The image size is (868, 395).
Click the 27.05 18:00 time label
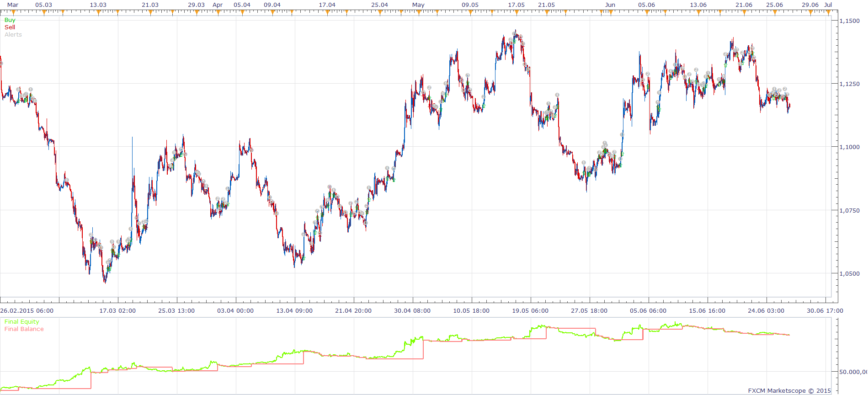coord(589,311)
